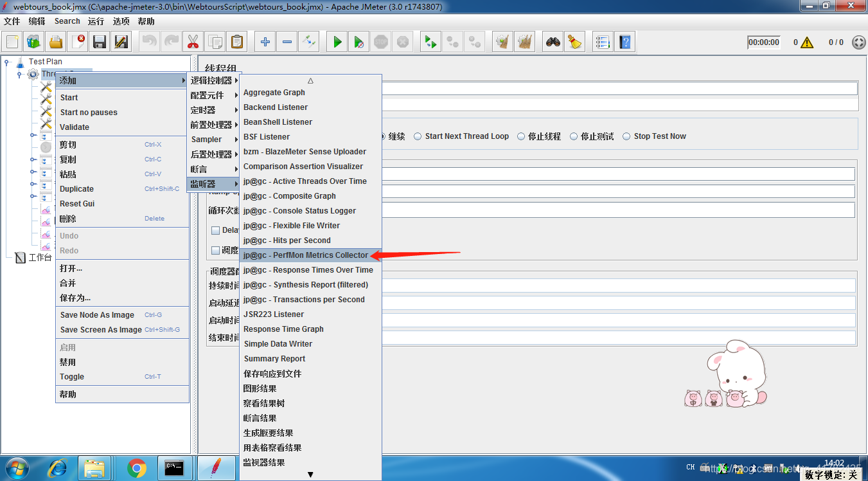The height and width of the screenshot is (481, 868).
Task: Expand the 定时器 submenu
Action: 214,110
